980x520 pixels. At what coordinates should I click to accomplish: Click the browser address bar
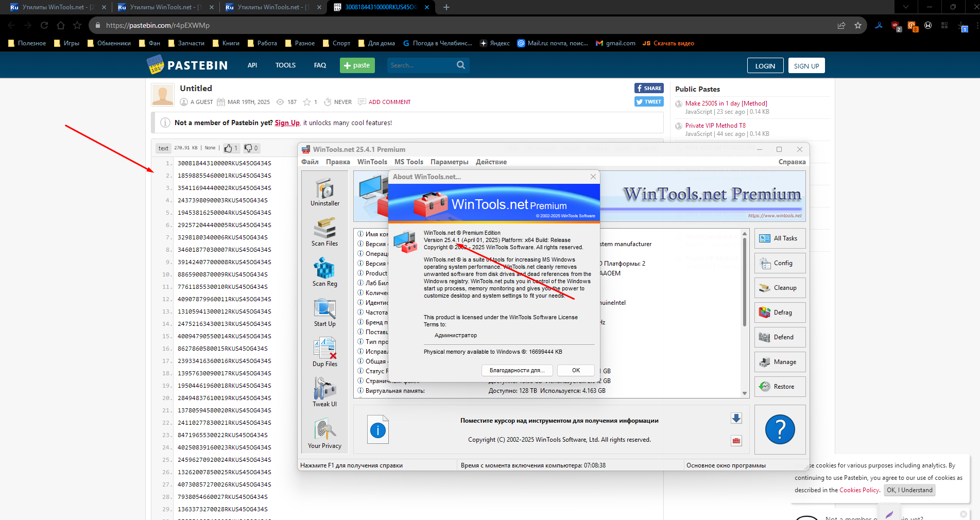pos(463,25)
